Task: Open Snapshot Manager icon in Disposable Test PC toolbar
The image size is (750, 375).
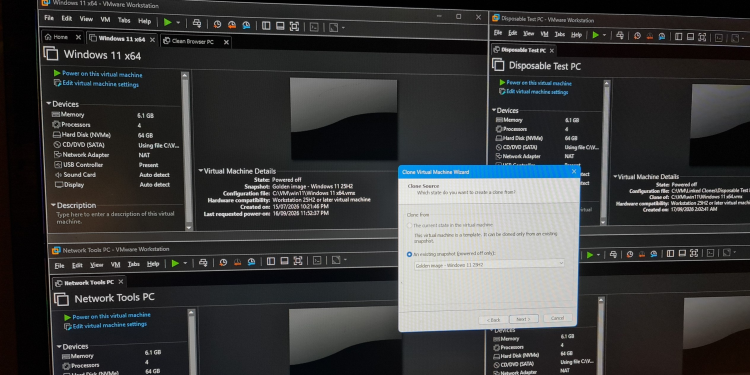Action: point(662,36)
